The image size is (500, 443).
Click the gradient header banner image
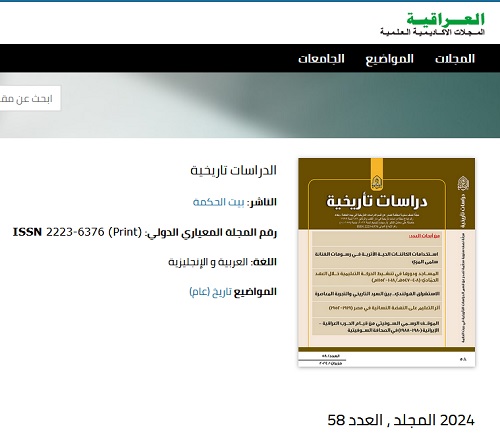coord(250,105)
